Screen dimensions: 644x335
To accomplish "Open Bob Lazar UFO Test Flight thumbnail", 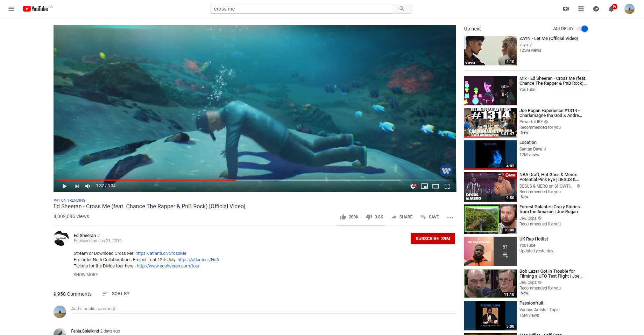I will pos(490,284).
